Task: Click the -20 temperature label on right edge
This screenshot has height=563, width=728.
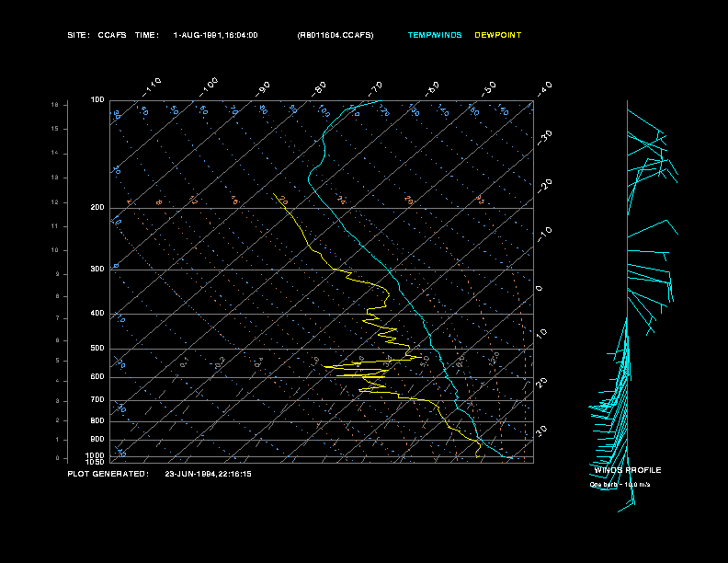Action: pyautogui.click(x=544, y=186)
